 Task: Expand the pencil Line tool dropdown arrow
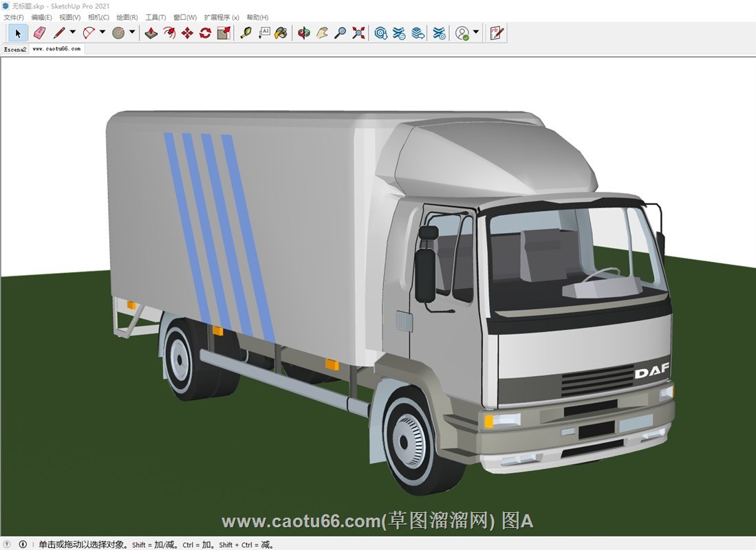click(x=73, y=32)
